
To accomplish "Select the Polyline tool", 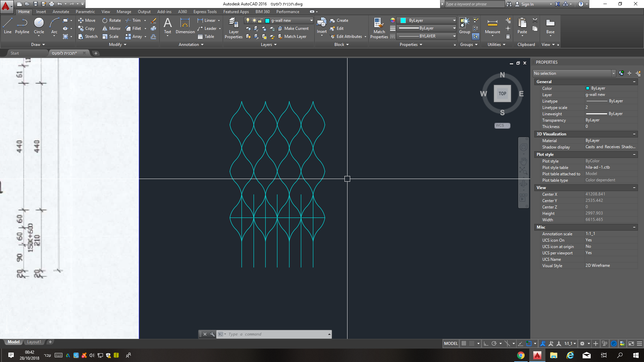I will [22, 26].
